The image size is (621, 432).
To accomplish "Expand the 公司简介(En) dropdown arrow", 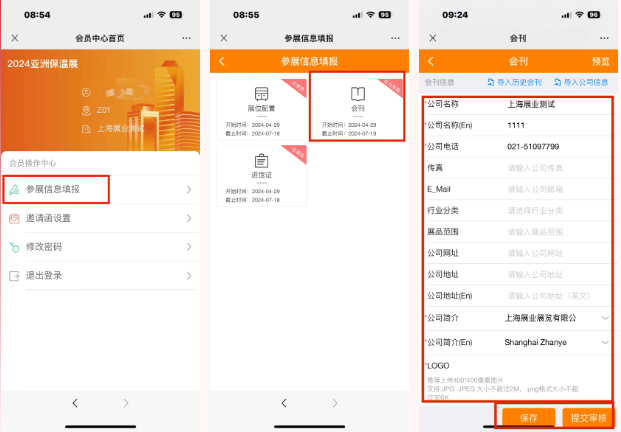I will (x=604, y=342).
